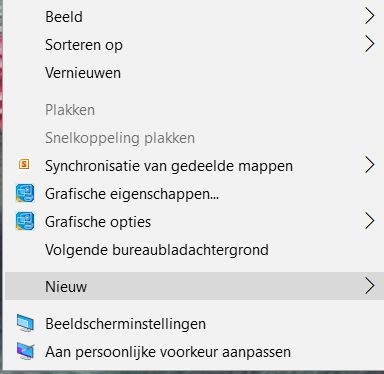Choose Vernieuwen from the context menu

(x=83, y=73)
